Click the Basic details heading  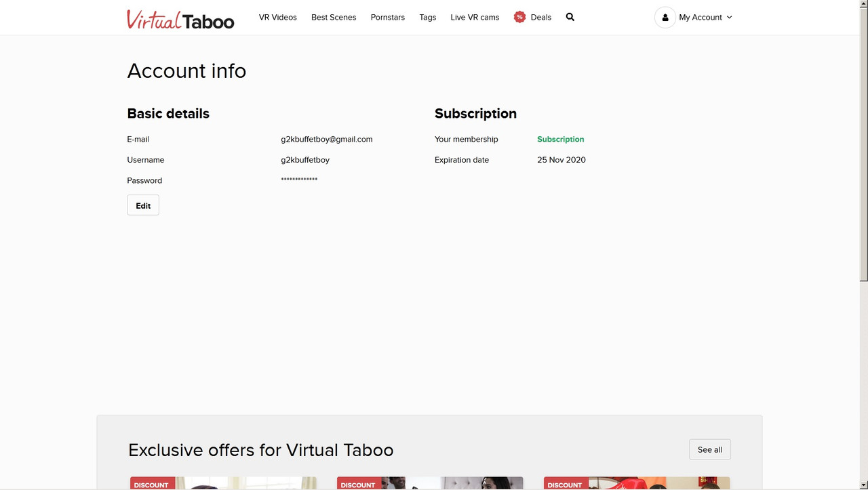[168, 113]
